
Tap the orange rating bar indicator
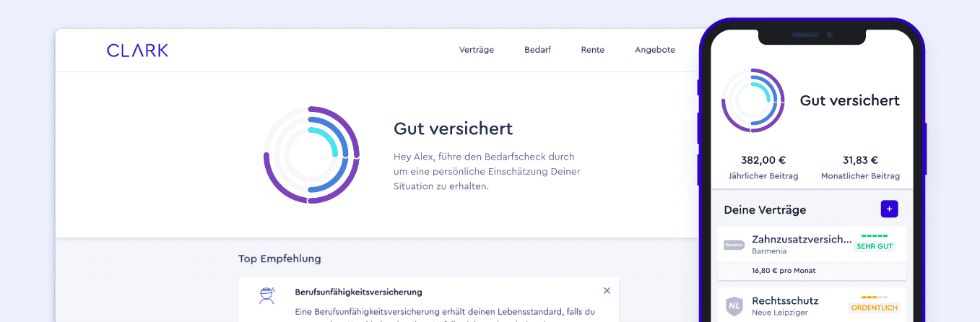point(875,297)
